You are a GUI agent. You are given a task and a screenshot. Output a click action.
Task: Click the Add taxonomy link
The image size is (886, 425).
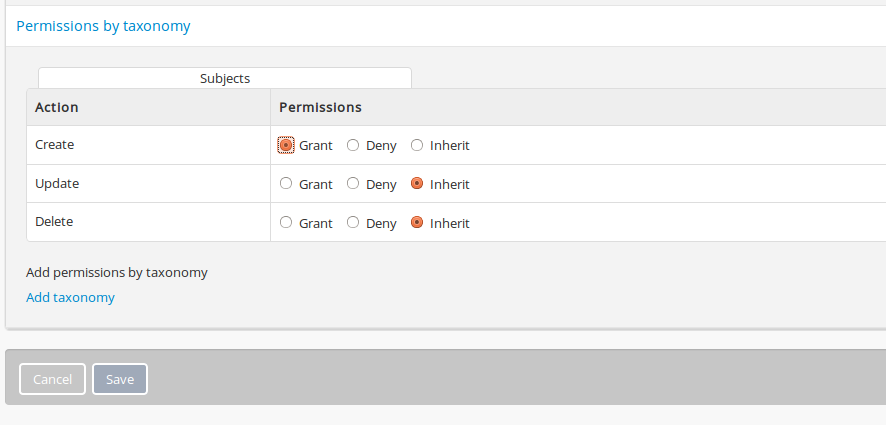pos(70,297)
